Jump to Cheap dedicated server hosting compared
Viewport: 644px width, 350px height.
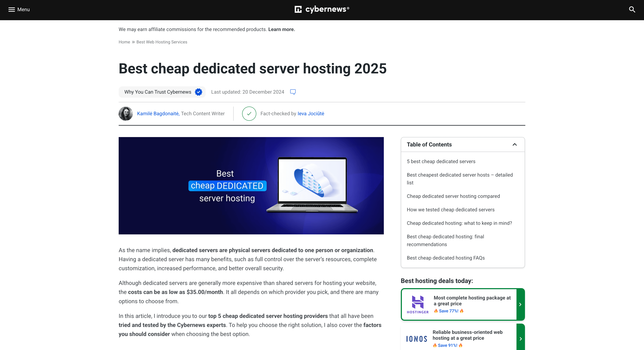click(x=453, y=196)
